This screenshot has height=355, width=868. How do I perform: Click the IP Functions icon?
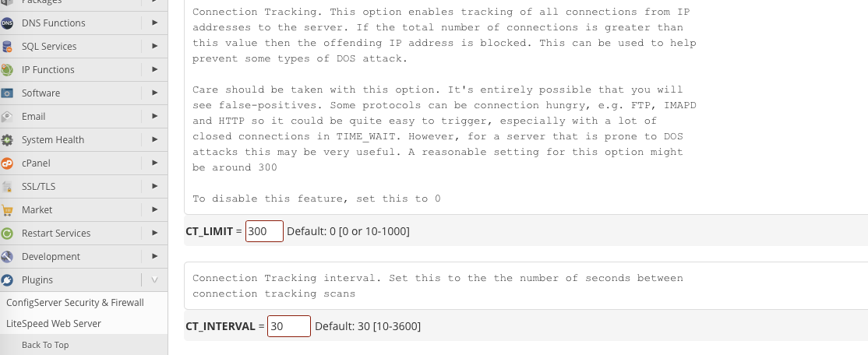click(7, 70)
